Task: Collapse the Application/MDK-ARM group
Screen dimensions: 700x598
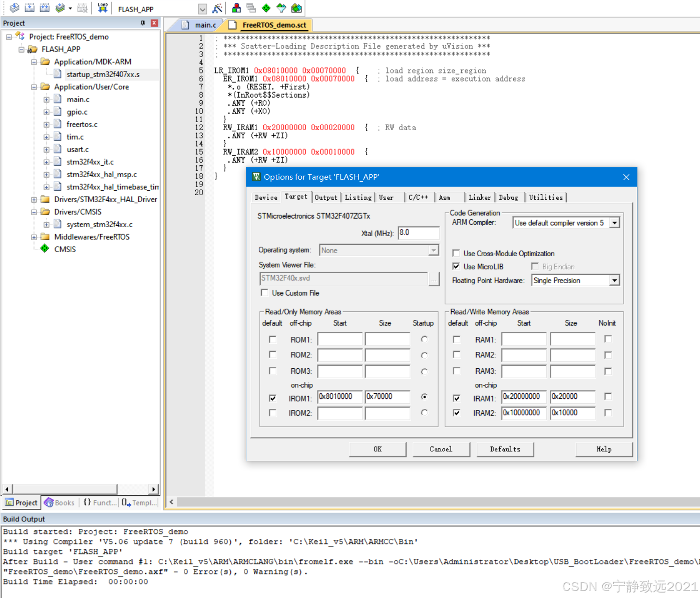Action: click(x=34, y=62)
